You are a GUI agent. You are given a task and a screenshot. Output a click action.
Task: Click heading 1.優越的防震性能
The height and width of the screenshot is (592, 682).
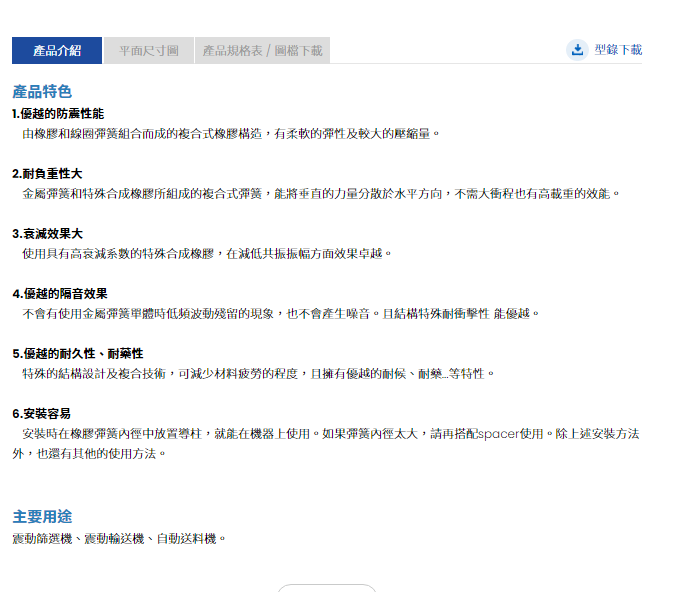[x=58, y=114]
